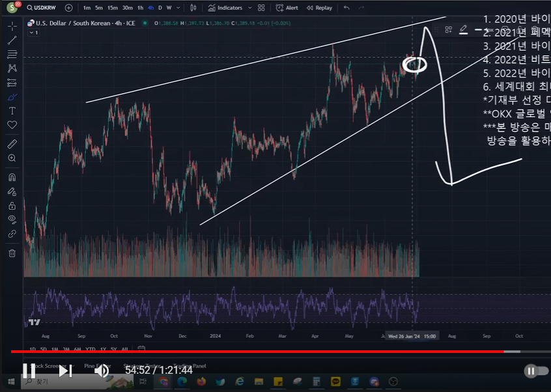
Task: Open the Fibonacci and Gann tools
Action: [x=12, y=54]
